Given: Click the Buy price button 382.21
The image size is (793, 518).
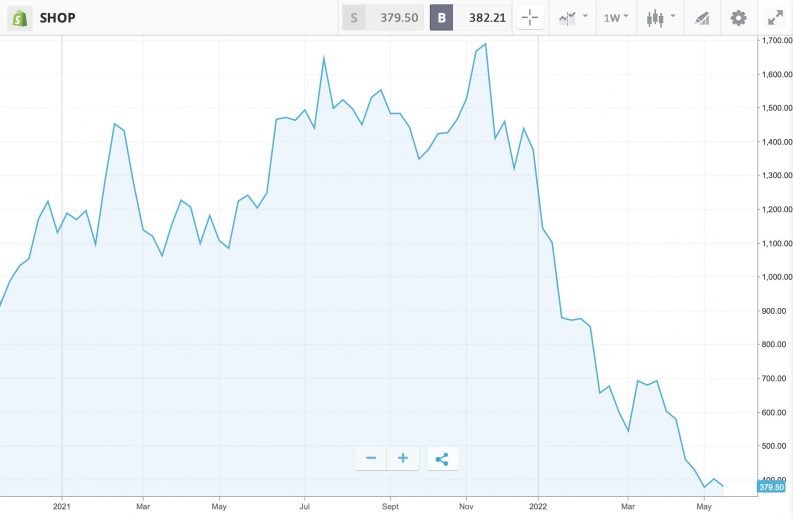Looking at the screenshot, I should tap(470, 18).
